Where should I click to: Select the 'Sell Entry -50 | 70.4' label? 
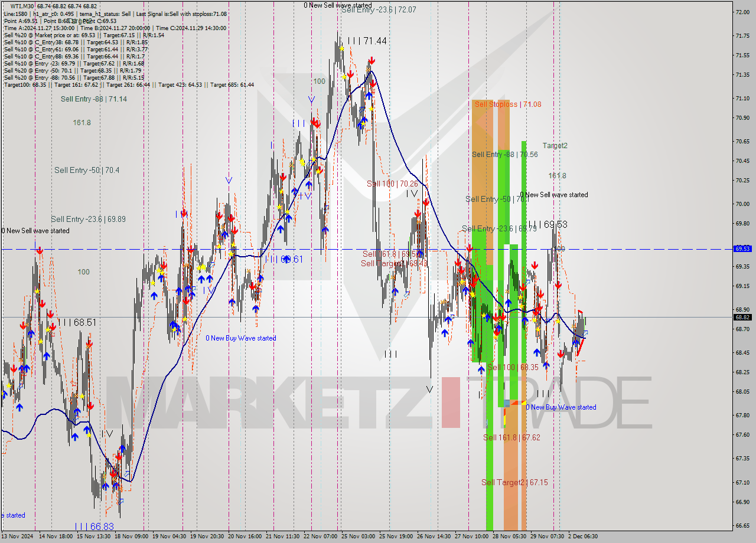(87, 170)
